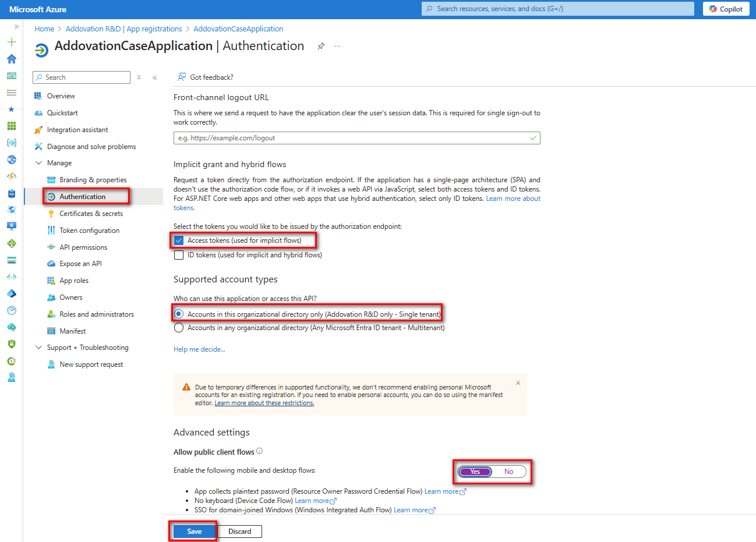Screen dimensions: 756x542
Task: Click the Create a resource plus icon
Action: (12, 42)
